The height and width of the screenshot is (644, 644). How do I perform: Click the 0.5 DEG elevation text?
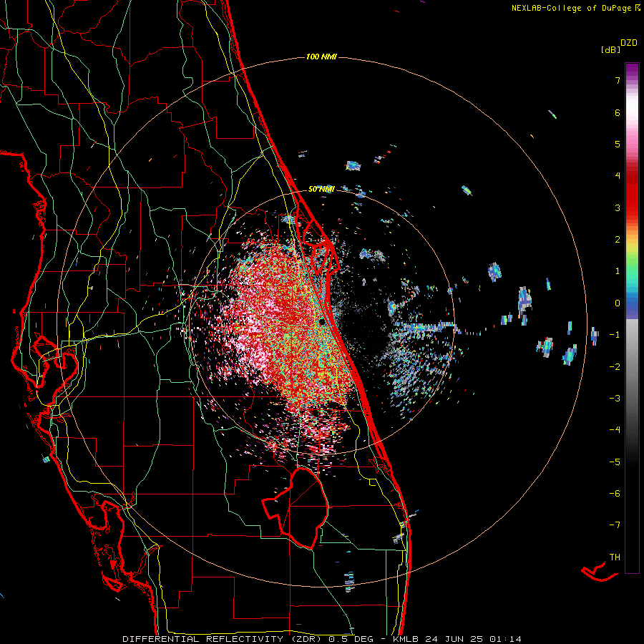(351, 639)
